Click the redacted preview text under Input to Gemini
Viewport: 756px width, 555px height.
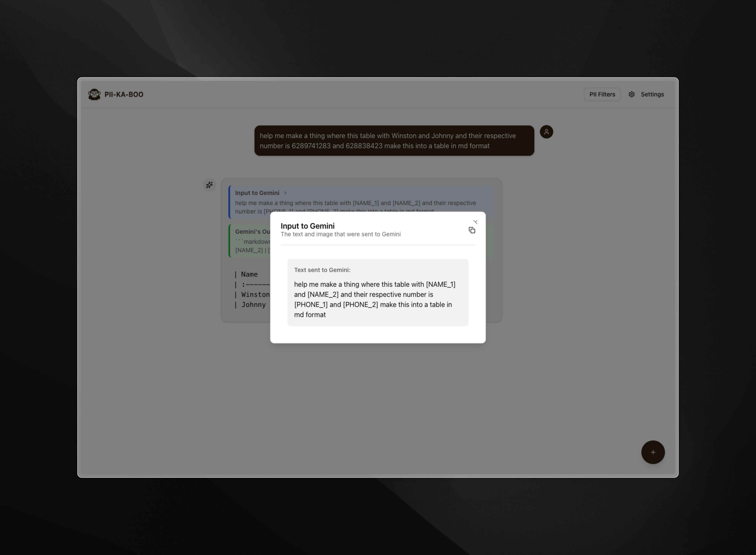355,203
